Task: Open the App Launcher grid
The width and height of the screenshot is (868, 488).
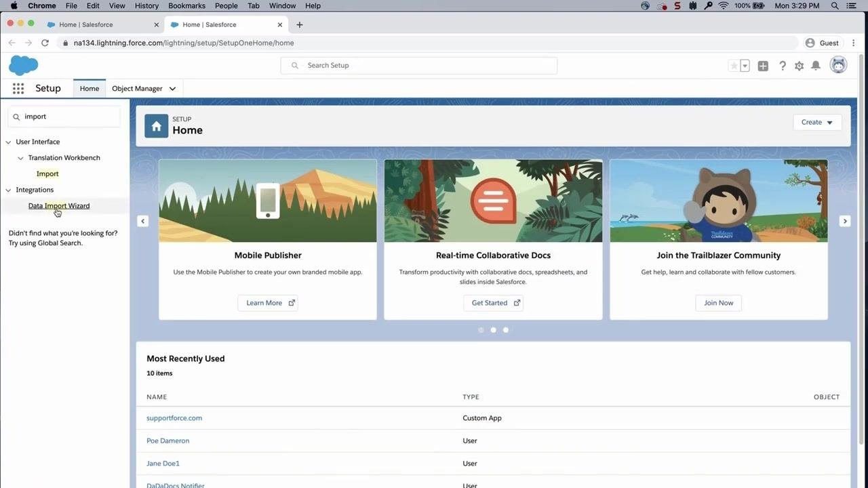Action: point(18,88)
